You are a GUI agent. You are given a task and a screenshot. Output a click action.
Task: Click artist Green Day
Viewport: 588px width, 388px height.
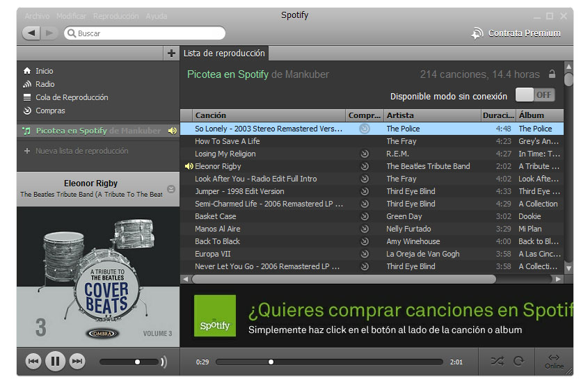pos(404,216)
